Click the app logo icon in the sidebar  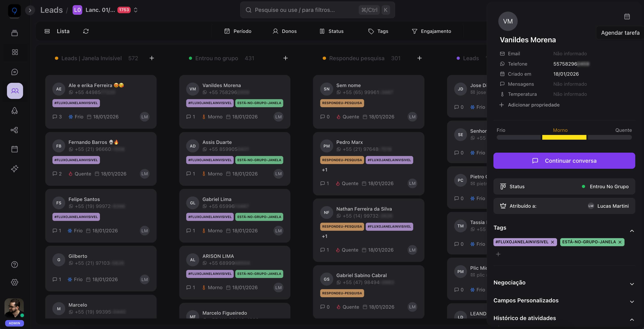click(14, 11)
